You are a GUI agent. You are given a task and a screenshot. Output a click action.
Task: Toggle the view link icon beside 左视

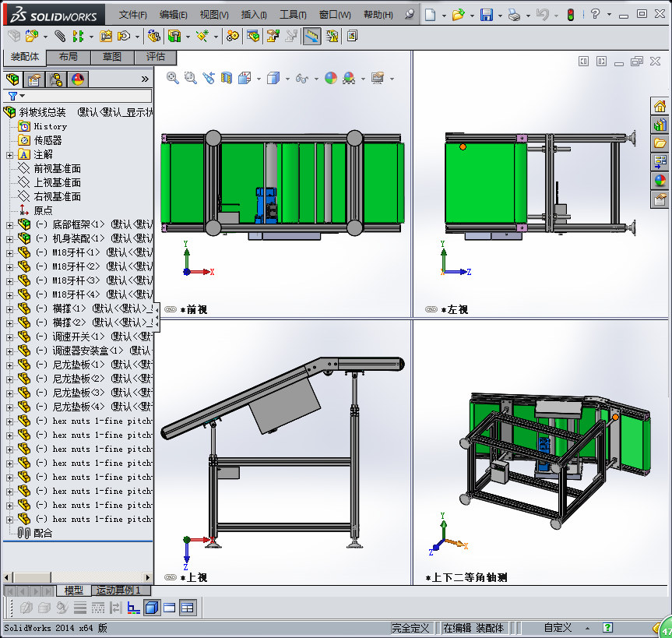point(431,309)
